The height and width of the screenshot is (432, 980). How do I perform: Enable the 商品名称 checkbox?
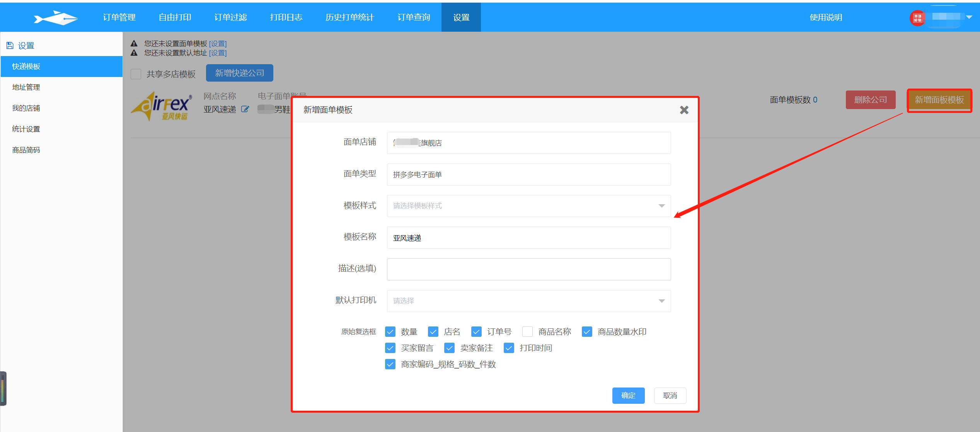tap(527, 332)
